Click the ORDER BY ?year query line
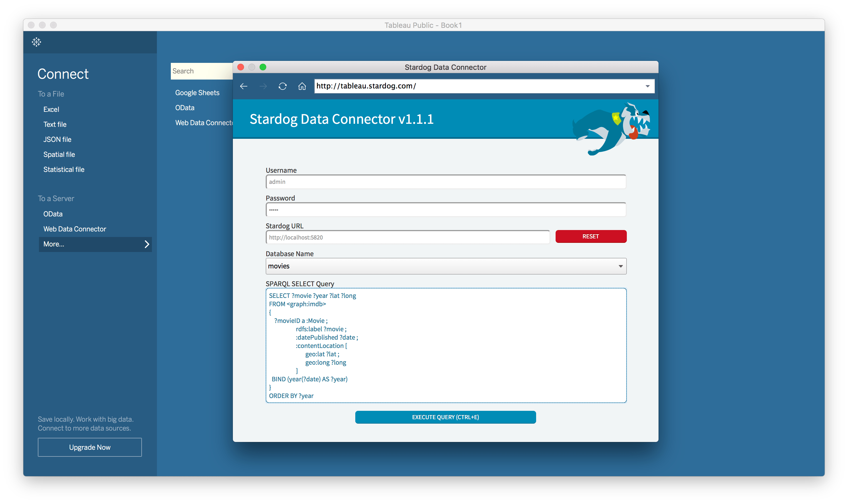The width and height of the screenshot is (848, 504). 291,396
